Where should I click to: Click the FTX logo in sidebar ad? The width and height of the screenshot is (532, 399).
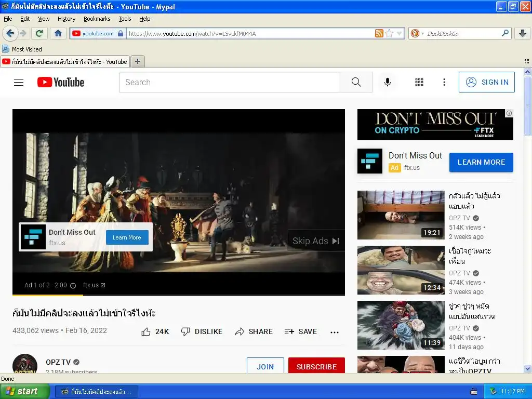[x=370, y=161]
